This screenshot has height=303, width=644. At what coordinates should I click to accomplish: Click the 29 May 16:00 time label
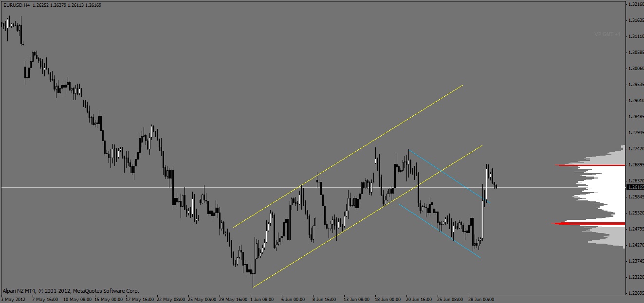[233, 299]
